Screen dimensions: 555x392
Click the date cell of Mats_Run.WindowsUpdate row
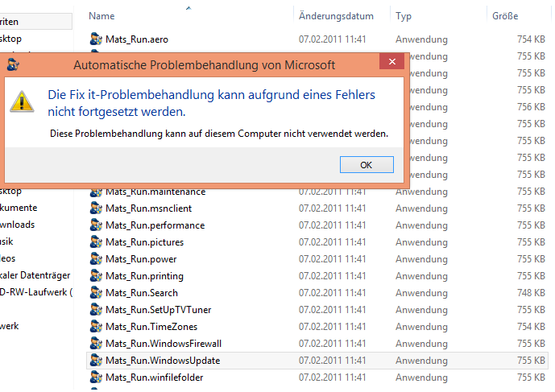pos(332,361)
